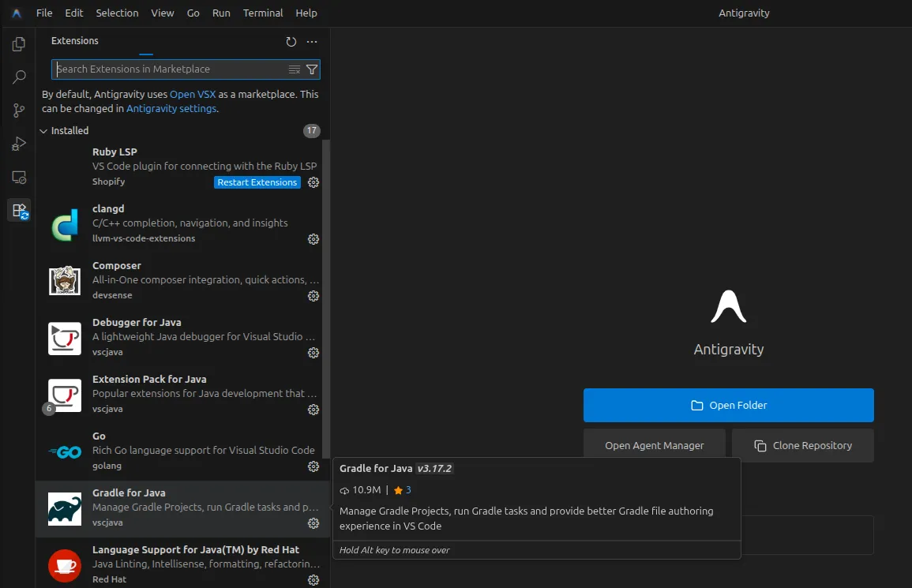
Task: Select Language Support for Java(TM) title
Action: tap(196, 549)
